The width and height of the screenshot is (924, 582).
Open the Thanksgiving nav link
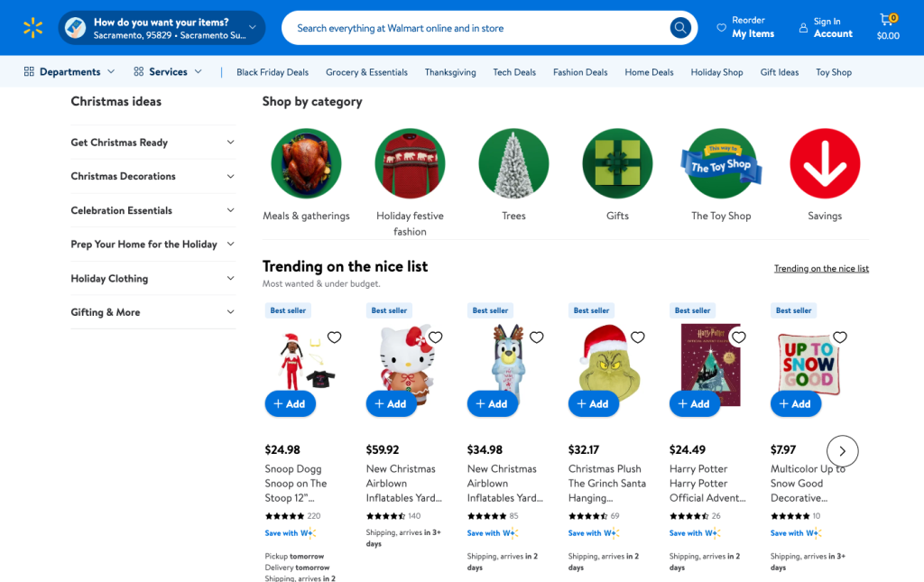(x=450, y=72)
